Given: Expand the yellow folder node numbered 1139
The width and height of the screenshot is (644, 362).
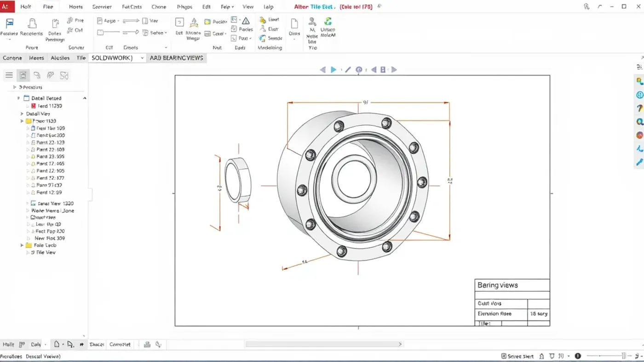Looking at the screenshot, I should [x=22, y=121].
